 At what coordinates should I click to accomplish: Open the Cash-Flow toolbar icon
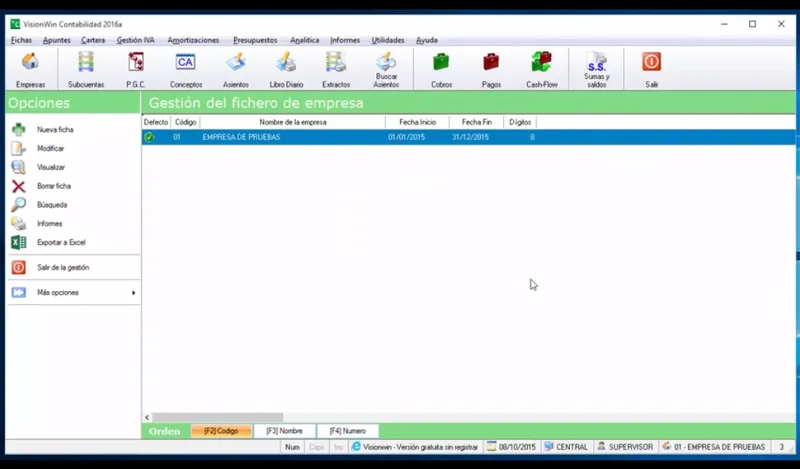coord(542,69)
